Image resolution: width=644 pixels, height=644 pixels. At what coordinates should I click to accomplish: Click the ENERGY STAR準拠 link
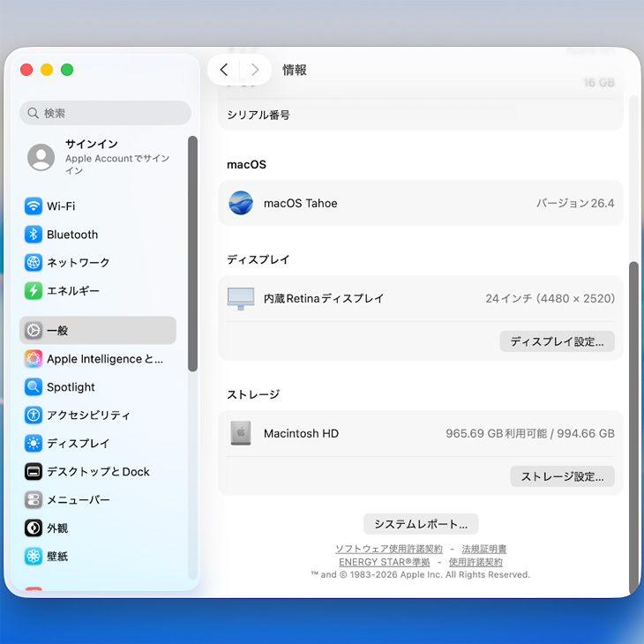[384, 562]
